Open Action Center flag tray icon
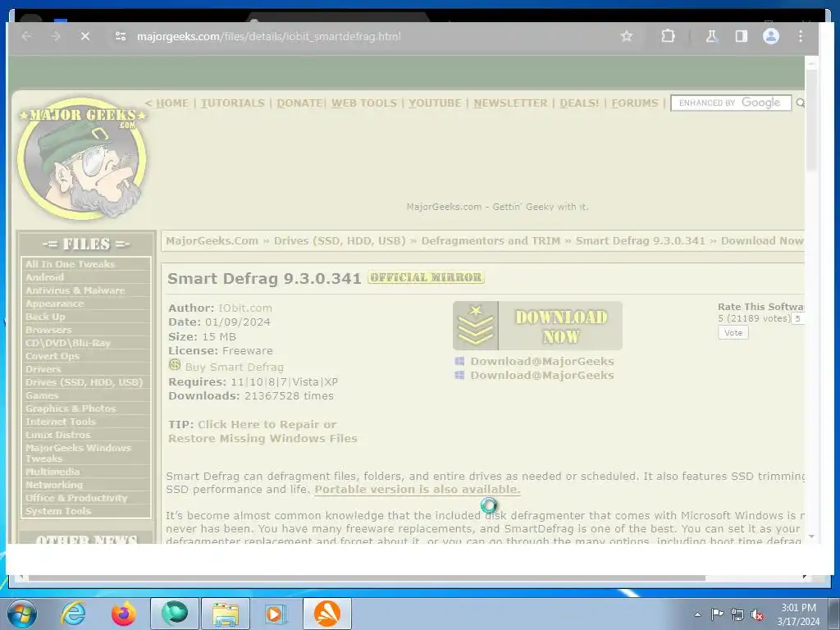Image resolution: width=840 pixels, height=630 pixels. [x=717, y=614]
